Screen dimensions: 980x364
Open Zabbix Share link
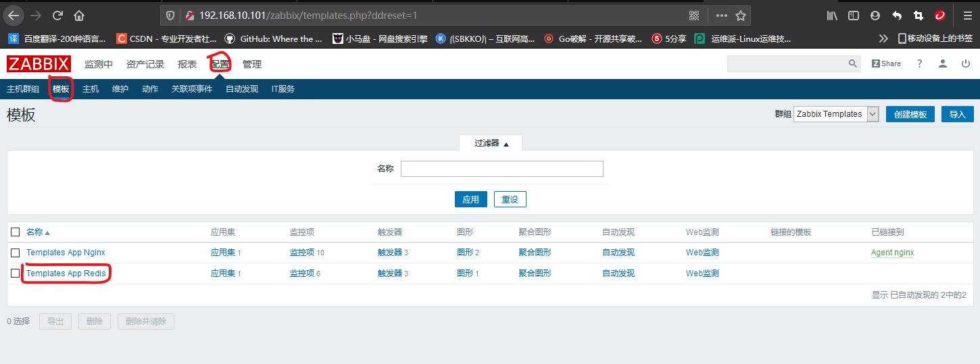pos(886,63)
